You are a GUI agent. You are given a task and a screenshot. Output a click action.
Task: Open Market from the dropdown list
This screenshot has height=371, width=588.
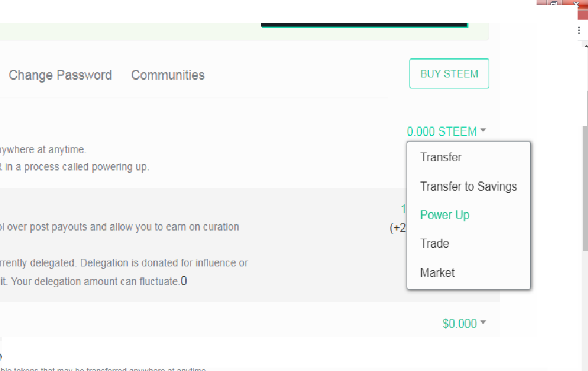click(x=437, y=273)
